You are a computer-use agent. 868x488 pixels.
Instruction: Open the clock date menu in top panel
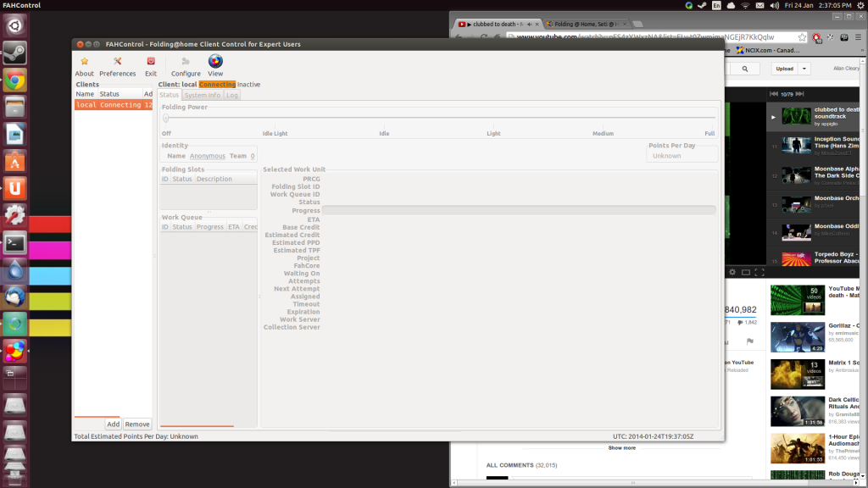point(818,5)
